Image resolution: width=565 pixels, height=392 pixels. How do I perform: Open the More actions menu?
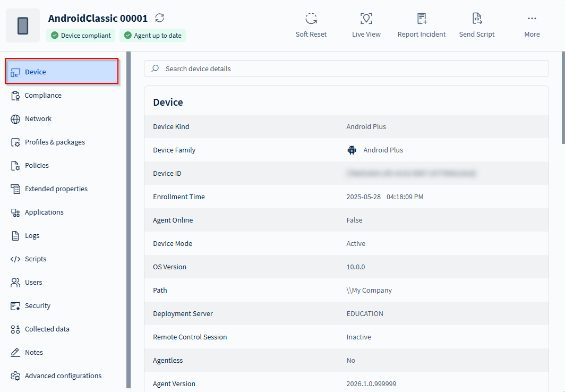click(532, 19)
